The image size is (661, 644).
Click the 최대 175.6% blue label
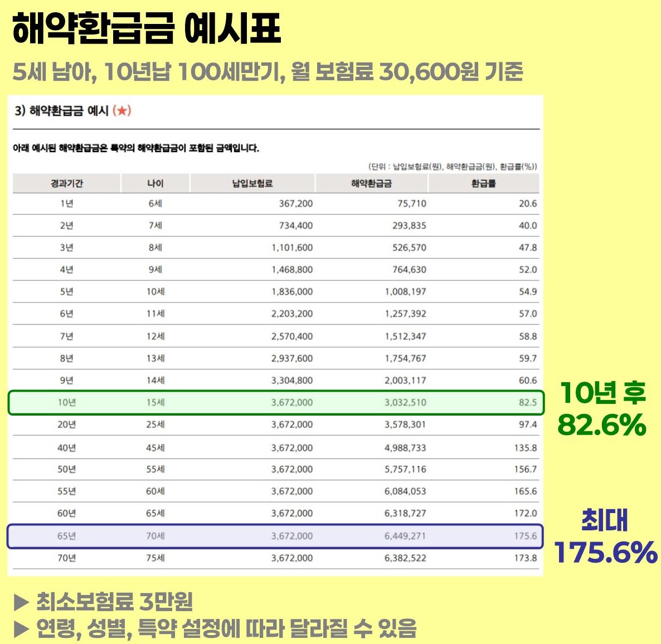(605, 536)
